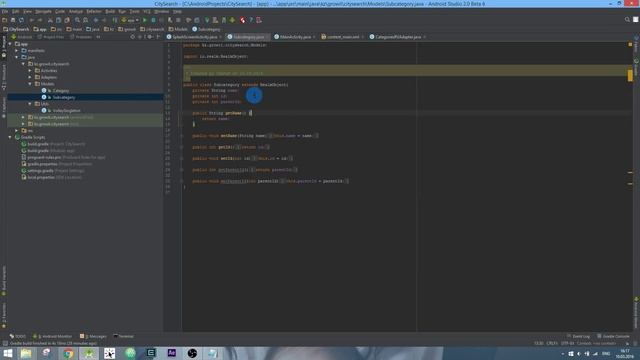Screen dimensions: 640x360
Task: Click the Replace toolbar icon
Action: [x=86, y=20]
